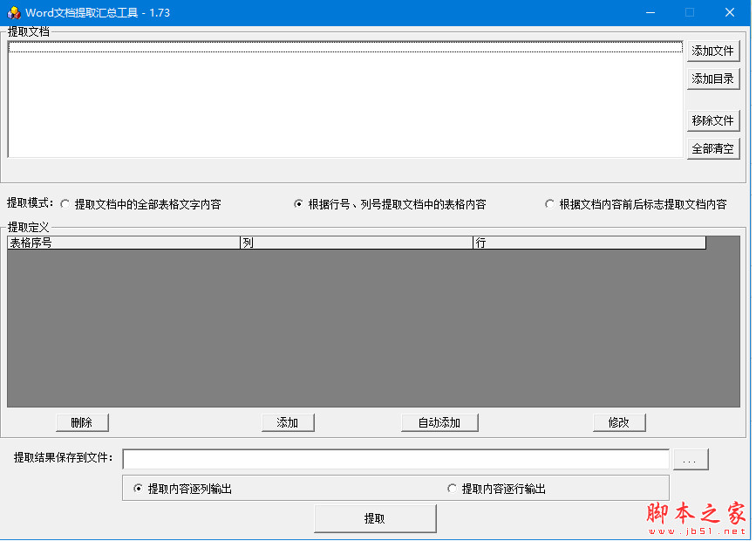Viewport: 756px width, 541px height.
Task: Click the large 提取 button
Action: pos(375,518)
